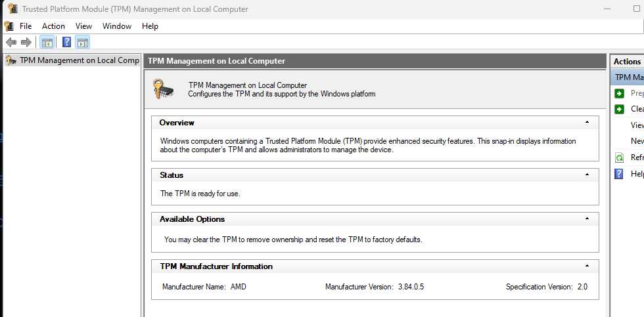The height and width of the screenshot is (317, 644).
Task: Click green arrow icon for Prepare TPM
Action: point(619,93)
